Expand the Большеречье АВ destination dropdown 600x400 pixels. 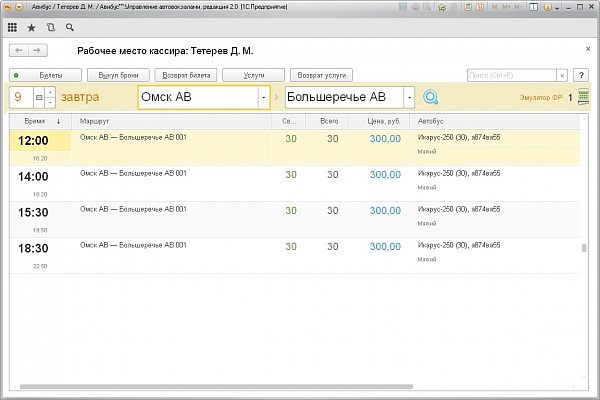409,97
